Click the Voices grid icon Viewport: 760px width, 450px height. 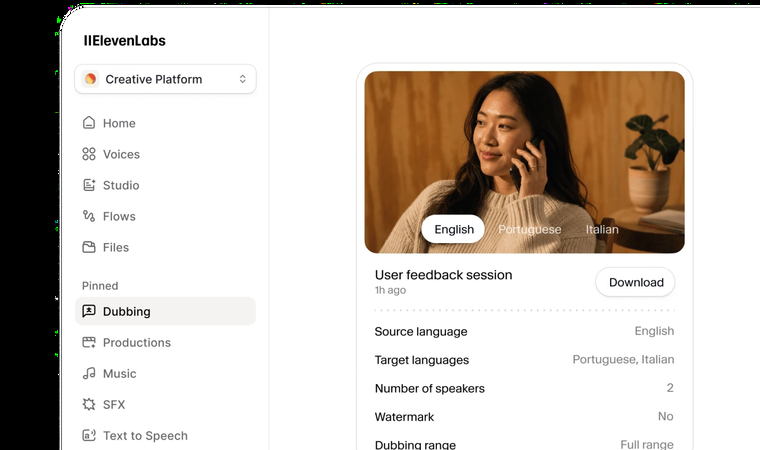click(89, 154)
